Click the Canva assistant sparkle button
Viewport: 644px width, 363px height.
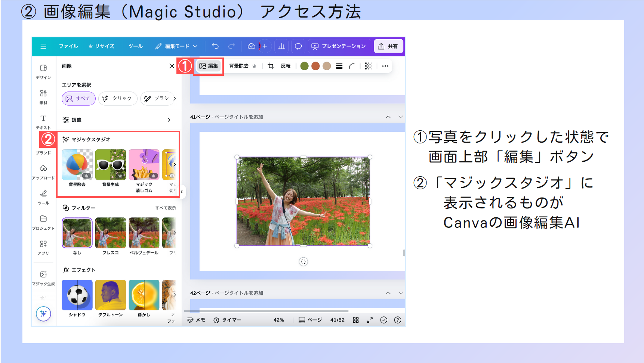pos(43,314)
